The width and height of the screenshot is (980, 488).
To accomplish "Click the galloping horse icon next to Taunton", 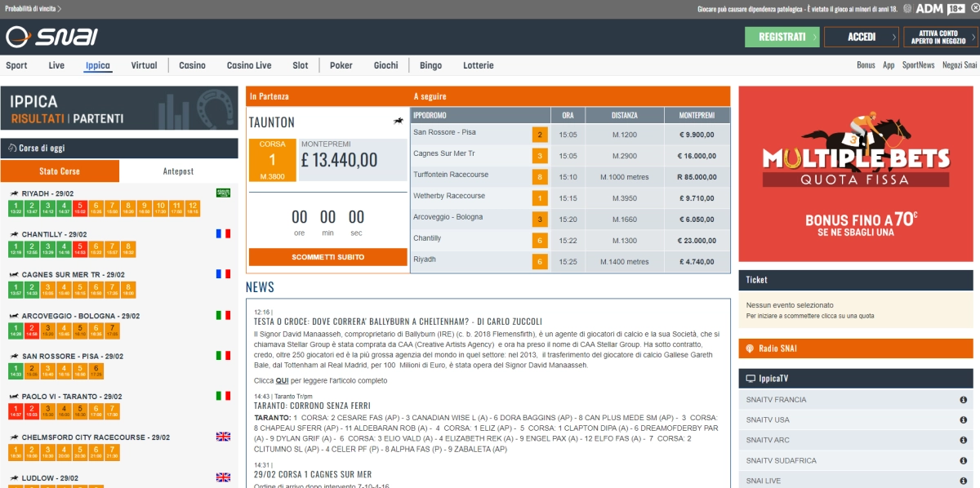I will pyautogui.click(x=399, y=122).
